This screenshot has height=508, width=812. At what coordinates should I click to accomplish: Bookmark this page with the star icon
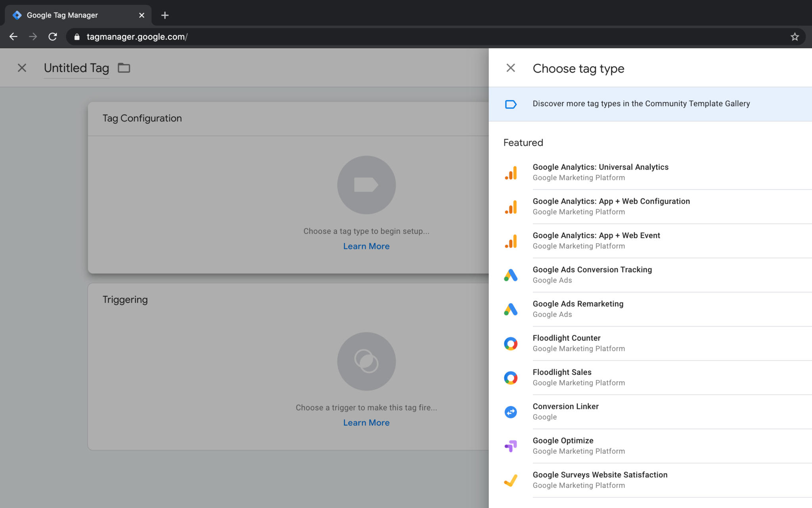pyautogui.click(x=795, y=37)
